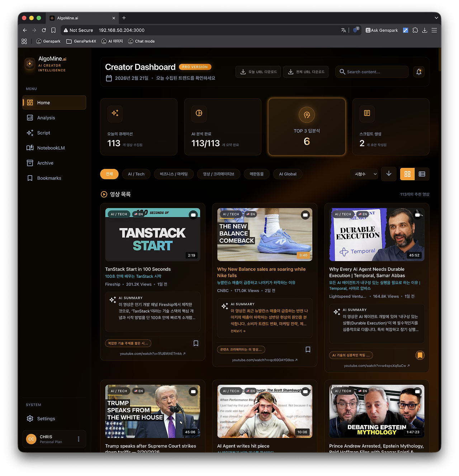Open the Bookmarks sidebar section
Image resolution: width=459 pixels, height=476 pixels.
[x=48, y=178]
